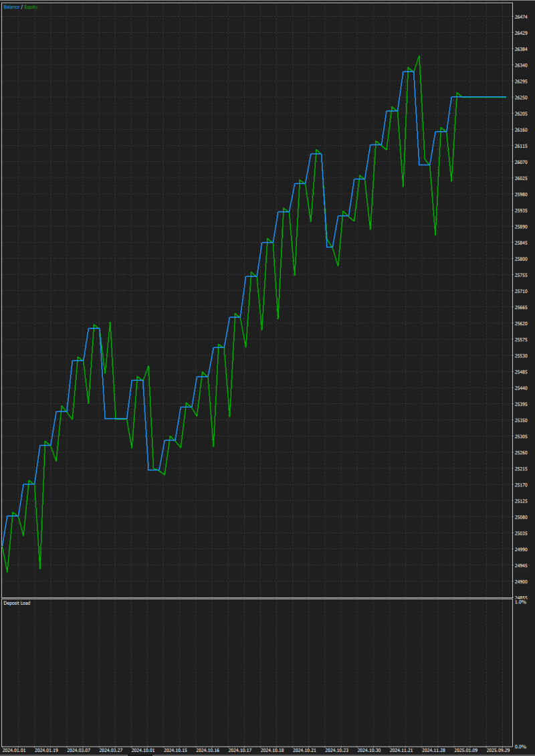Screen dimensions: 535x756
Task: Click the Deposit Load panel label
Action: (x=17, y=603)
